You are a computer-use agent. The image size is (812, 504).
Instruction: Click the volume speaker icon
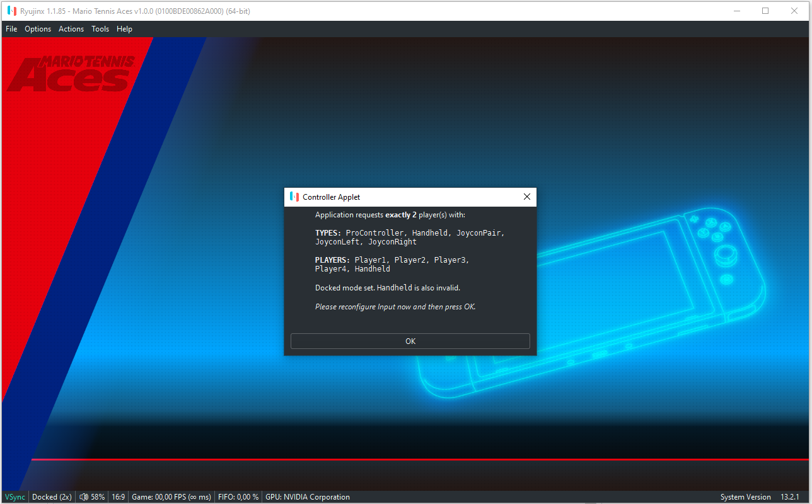tap(84, 497)
